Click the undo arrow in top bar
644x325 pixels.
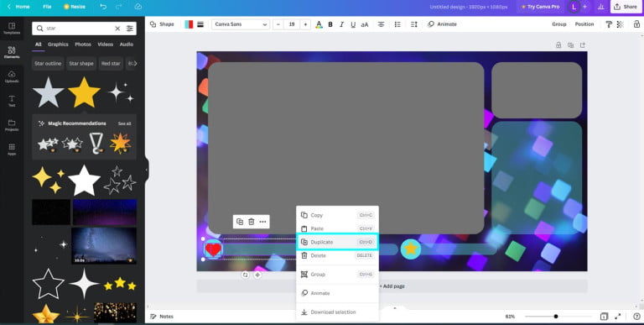click(103, 7)
